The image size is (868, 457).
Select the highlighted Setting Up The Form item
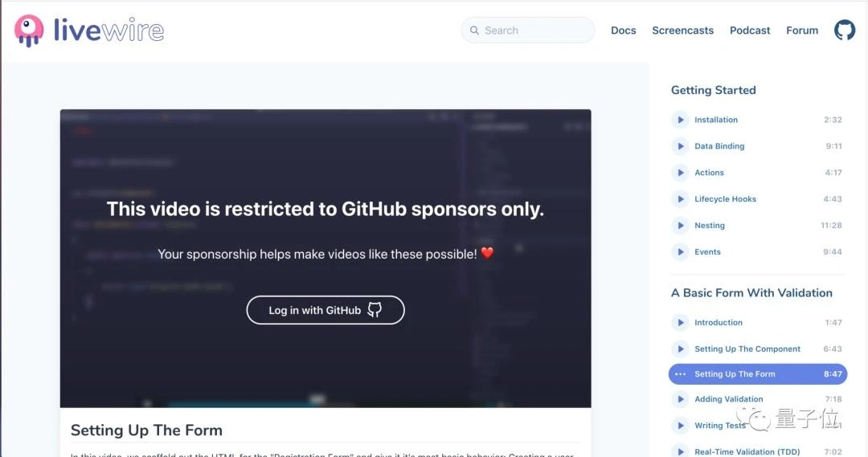click(x=758, y=374)
